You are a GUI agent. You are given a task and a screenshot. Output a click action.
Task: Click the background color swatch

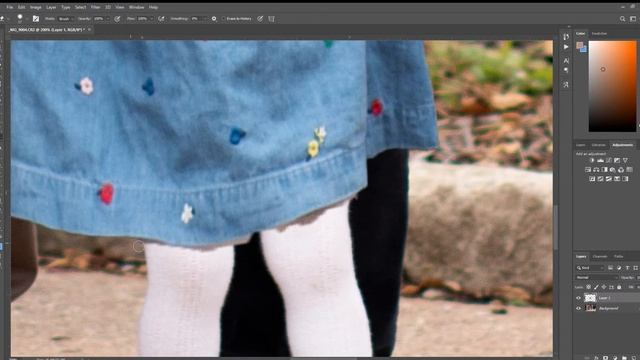pyautogui.click(x=584, y=49)
